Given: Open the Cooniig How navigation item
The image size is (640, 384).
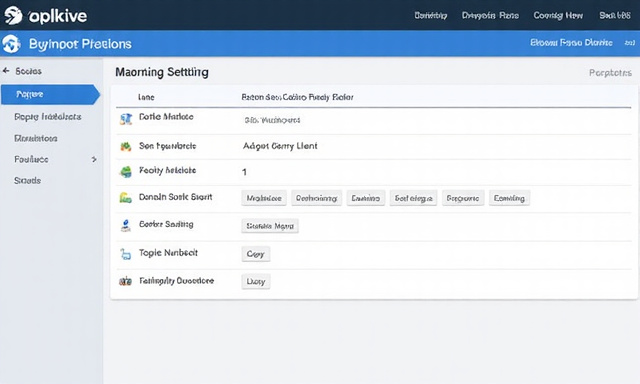Looking at the screenshot, I should pyautogui.click(x=558, y=16).
